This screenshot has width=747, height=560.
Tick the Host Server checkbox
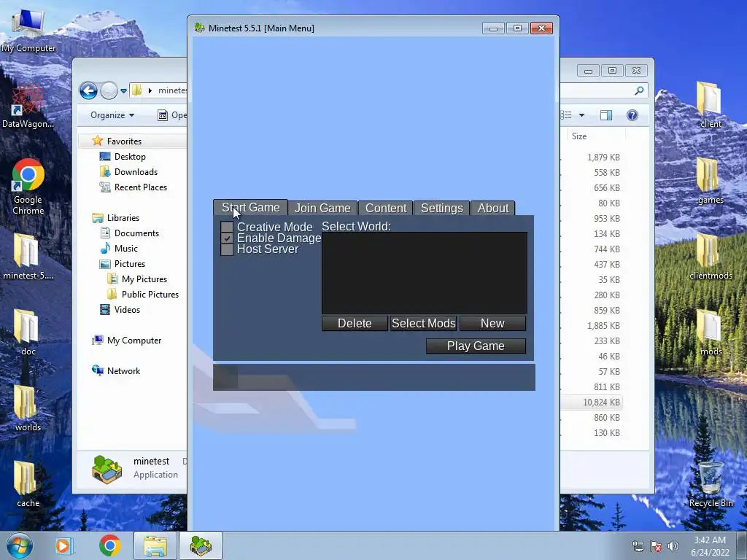[227, 249]
